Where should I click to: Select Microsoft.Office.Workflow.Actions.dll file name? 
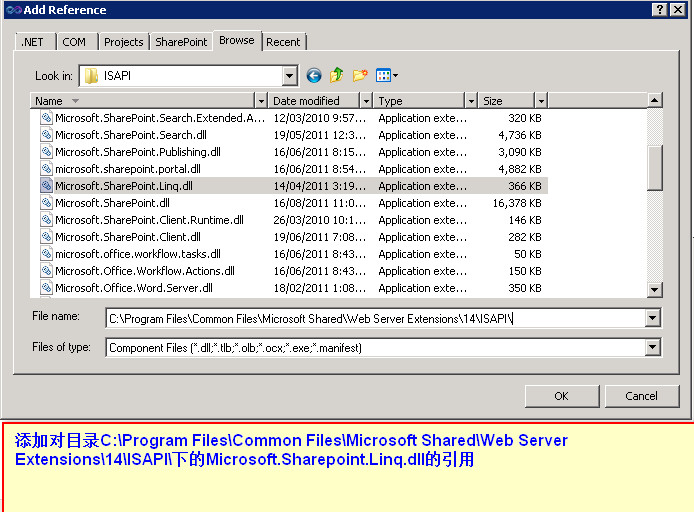coord(145,271)
